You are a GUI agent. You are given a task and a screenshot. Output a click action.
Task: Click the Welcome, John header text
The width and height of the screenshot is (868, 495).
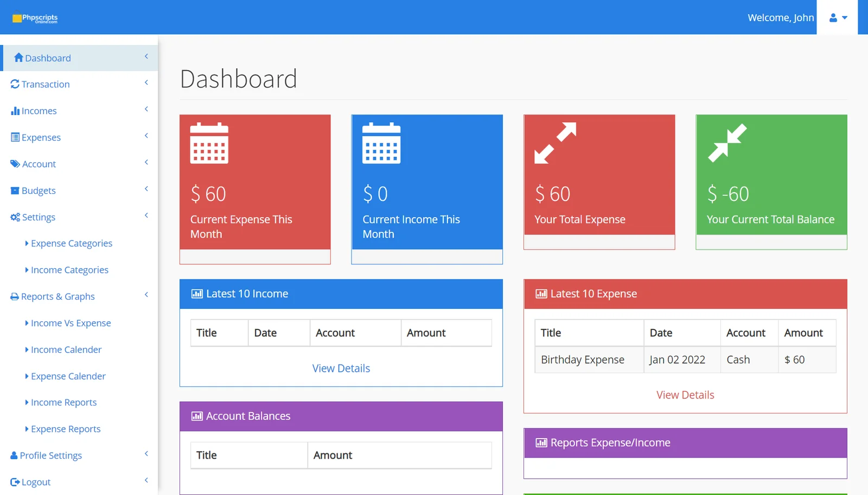[x=781, y=18]
